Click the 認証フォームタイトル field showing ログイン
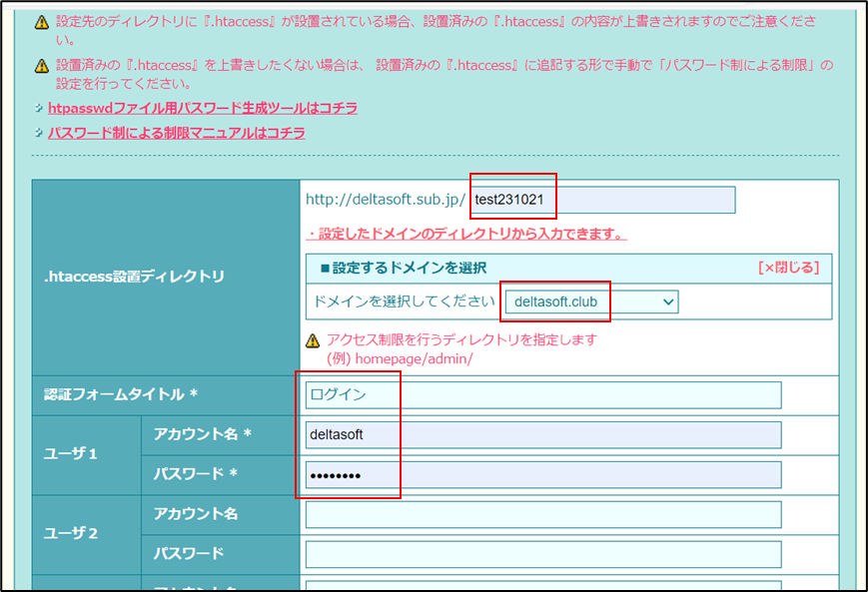 point(543,395)
